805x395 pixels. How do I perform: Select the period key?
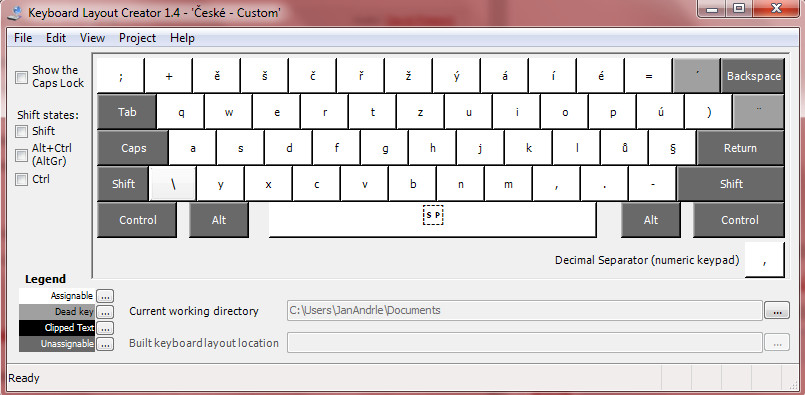pos(604,184)
